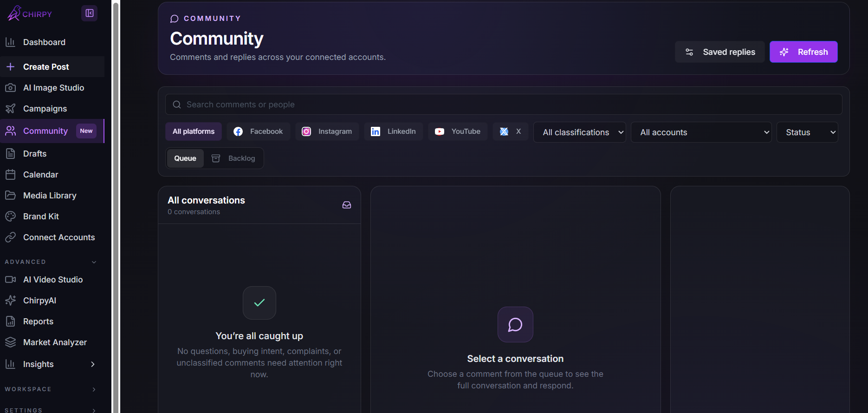868x413 pixels.
Task: Open Connect Accounts link icon
Action: 11,237
